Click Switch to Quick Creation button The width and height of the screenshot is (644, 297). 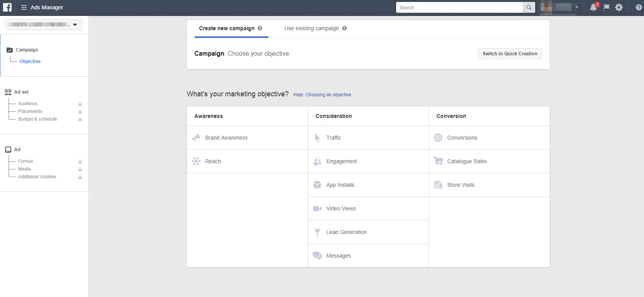[510, 54]
